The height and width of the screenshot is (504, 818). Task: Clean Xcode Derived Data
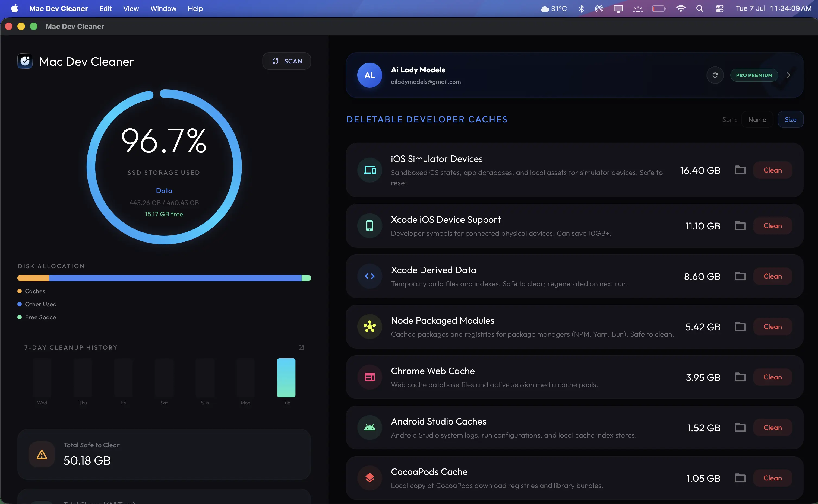click(772, 276)
